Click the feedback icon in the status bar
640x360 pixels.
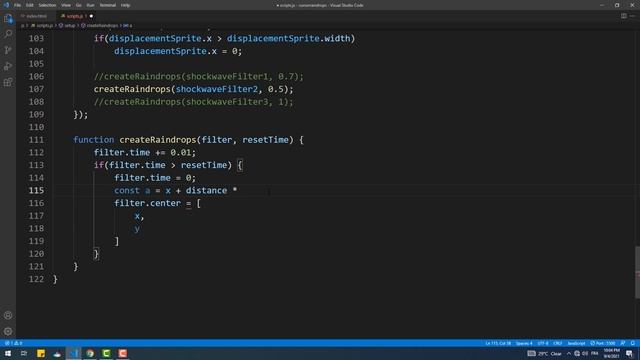tap(623, 343)
